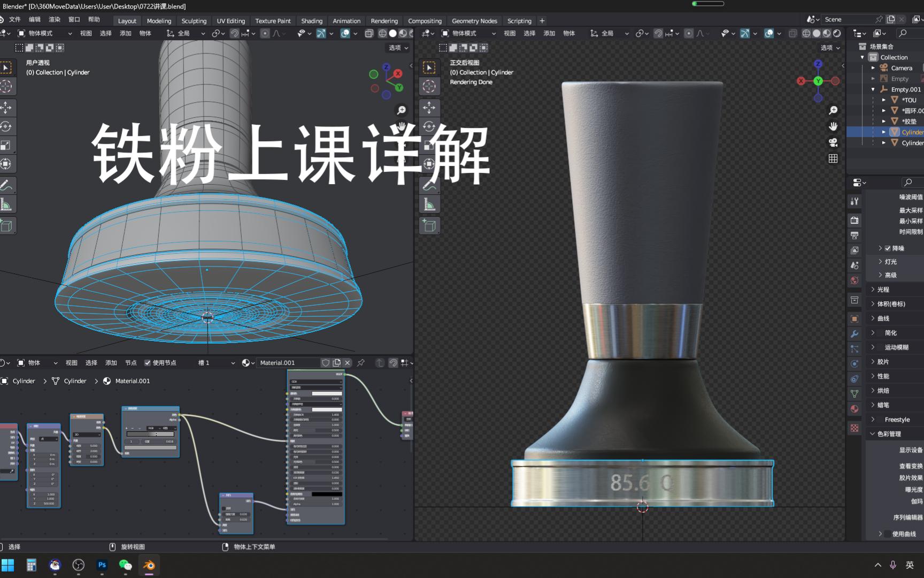Open the Tool properties tab

click(x=854, y=201)
